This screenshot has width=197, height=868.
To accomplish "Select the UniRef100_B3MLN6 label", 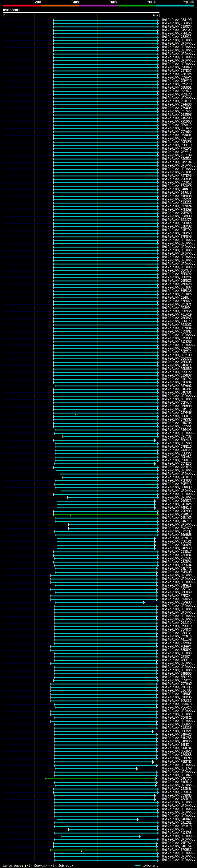I will pyautogui.click(x=176, y=758).
